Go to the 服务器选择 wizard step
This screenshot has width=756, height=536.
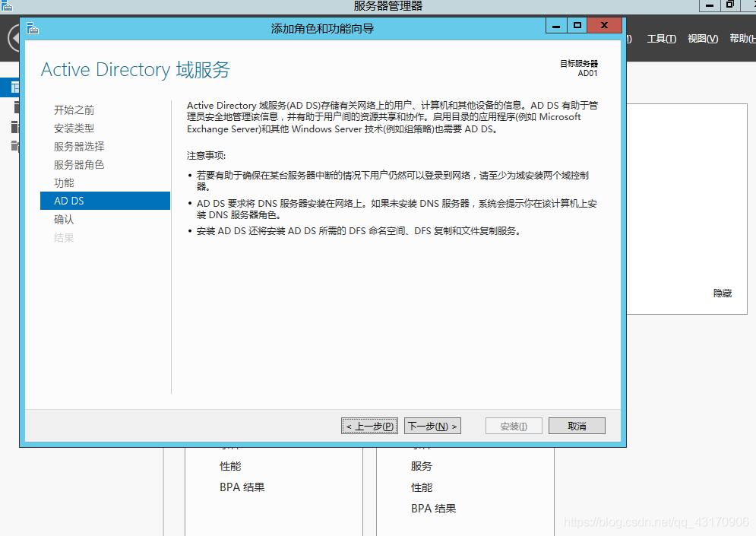pos(79,146)
